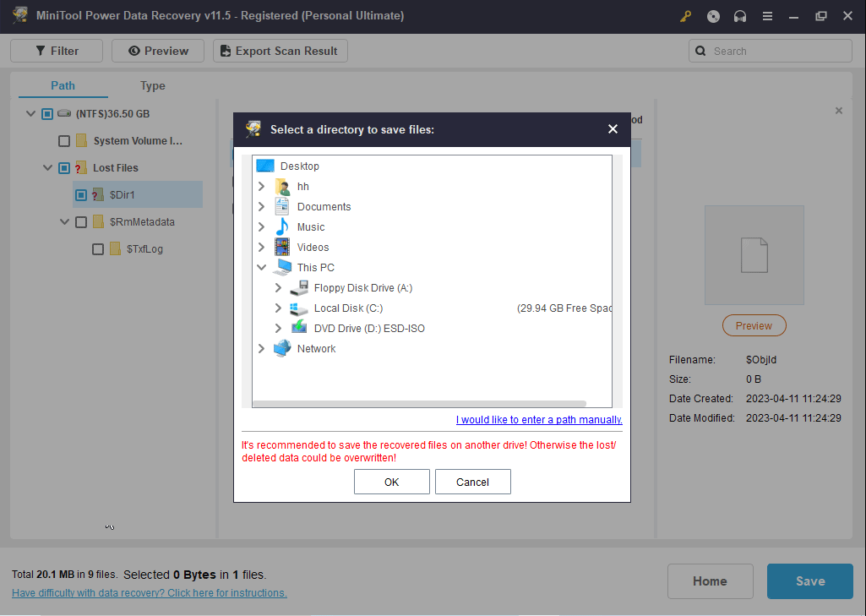Check the System Volume Information checkbox

click(x=64, y=141)
